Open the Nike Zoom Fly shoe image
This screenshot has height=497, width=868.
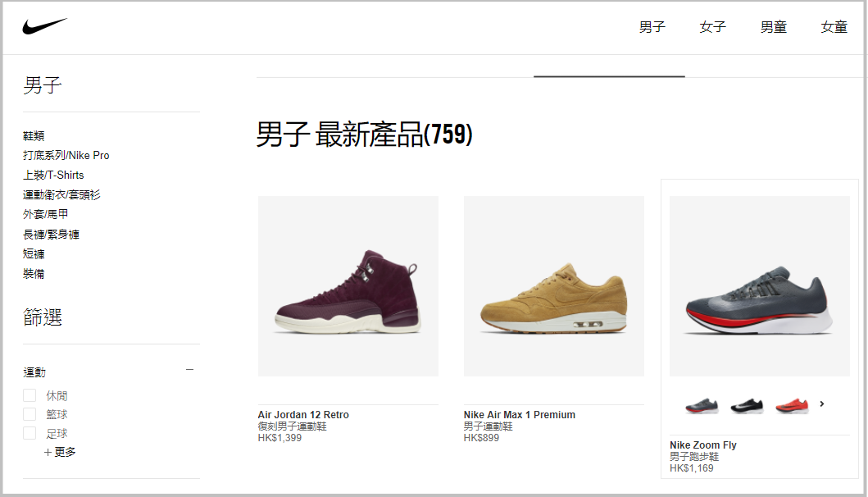point(760,286)
